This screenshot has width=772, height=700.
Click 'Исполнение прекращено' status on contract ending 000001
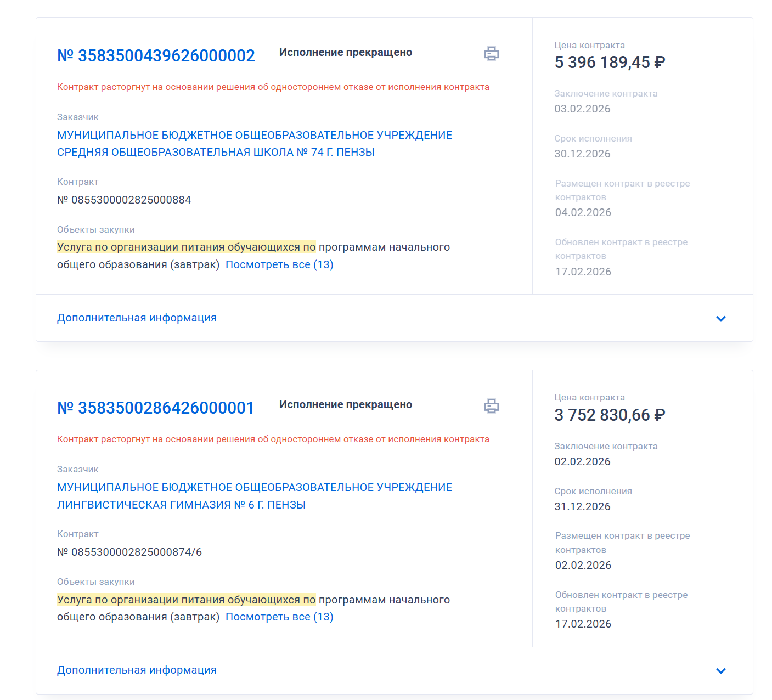tap(346, 405)
